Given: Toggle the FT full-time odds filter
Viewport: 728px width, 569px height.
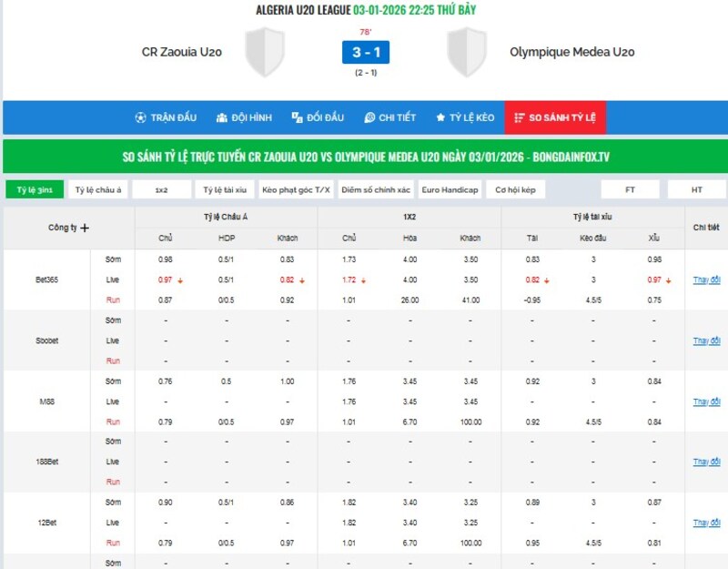Looking at the screenshot, I should pos(630,189).
